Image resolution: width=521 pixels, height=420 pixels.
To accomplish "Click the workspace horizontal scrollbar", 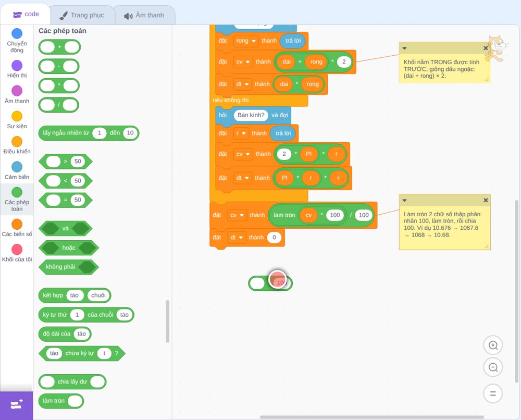I will (372, 417).
